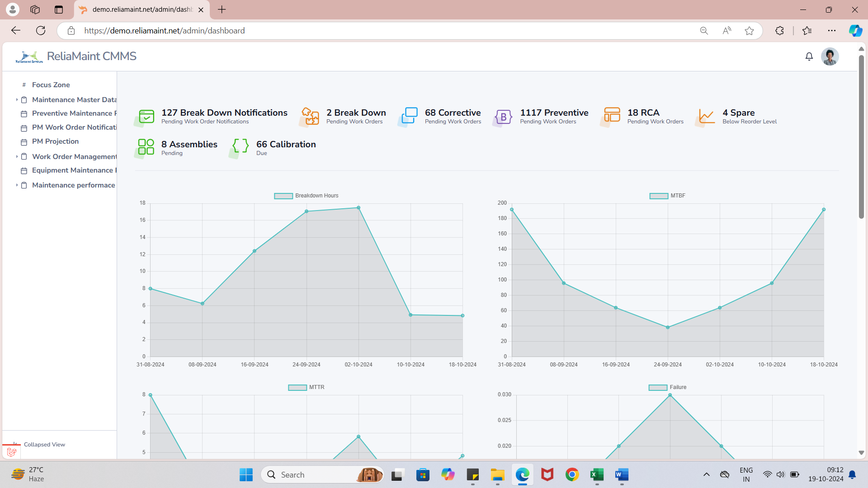Expand Maintenance Master Data tree arrow
The width and height of the screenshot is (868, 488).
17,100
